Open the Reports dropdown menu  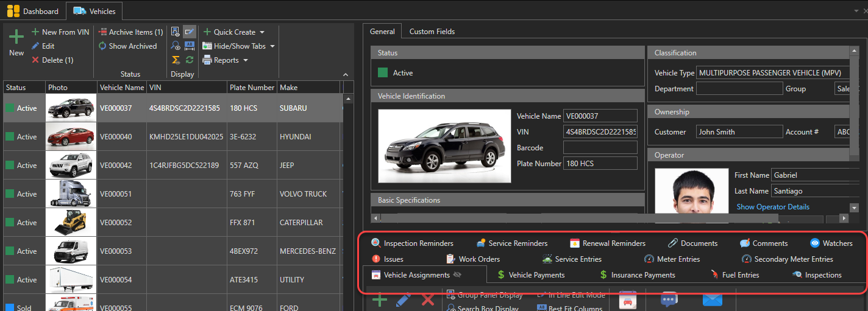click(226, 60)
